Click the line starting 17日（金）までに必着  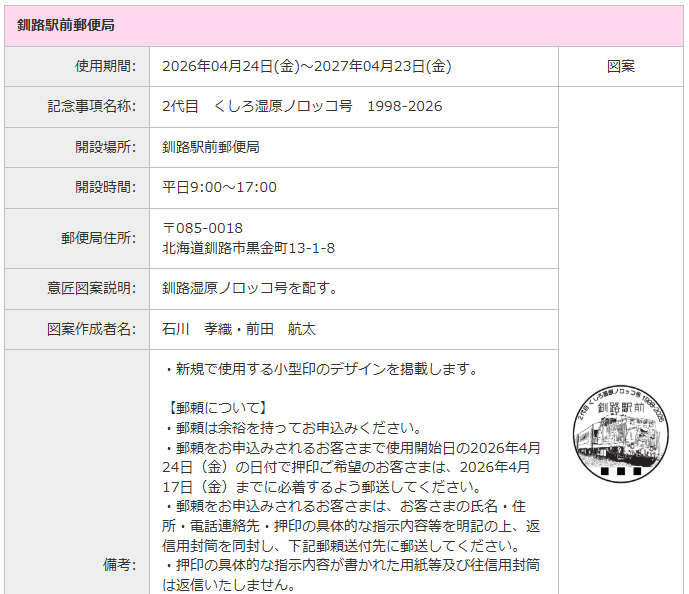pyautogui.click(x=323, y=487)
